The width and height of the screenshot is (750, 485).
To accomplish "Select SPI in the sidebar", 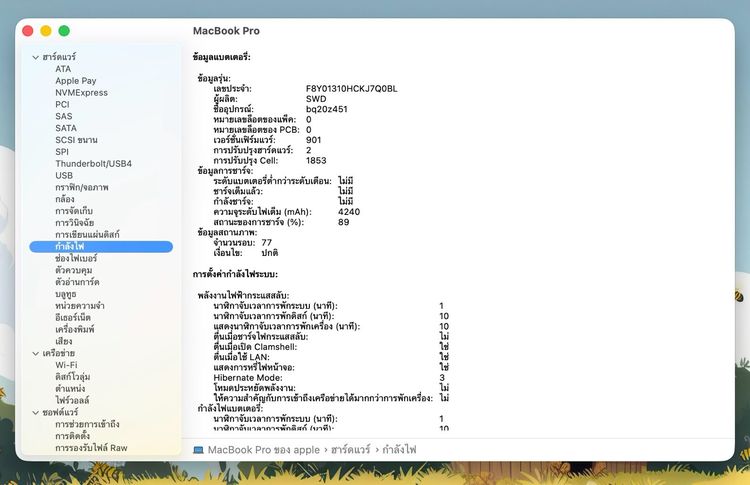I will (x=62, y=152).
